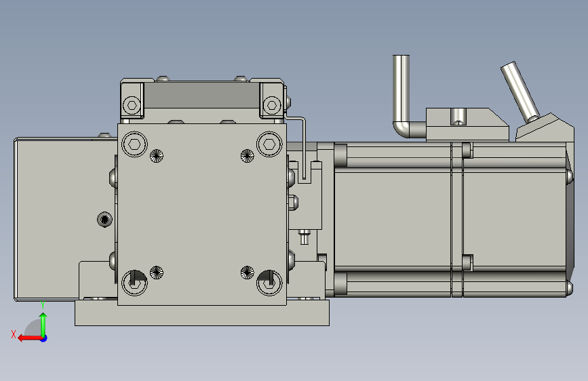Select the dark gray top clamp bar
The width and height of the screenshot is (588, 381).
click(201, 95)
